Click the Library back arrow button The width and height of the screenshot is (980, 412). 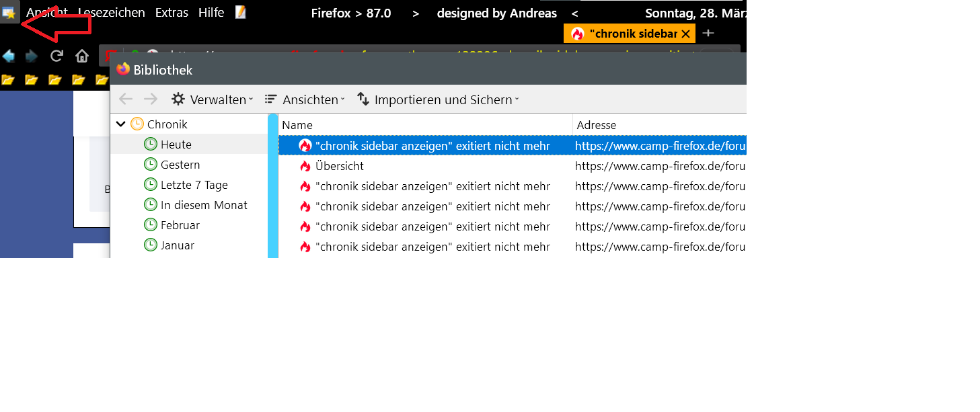126,99
